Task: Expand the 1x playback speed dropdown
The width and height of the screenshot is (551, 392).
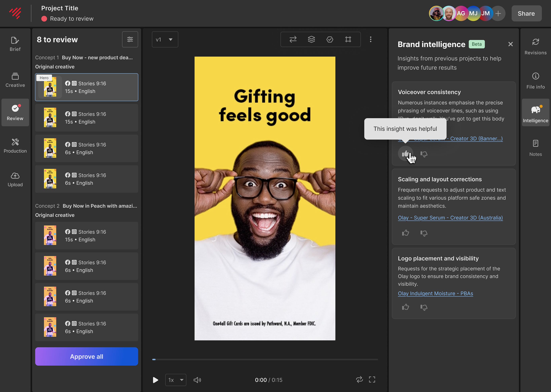Action: pos(176,380)
